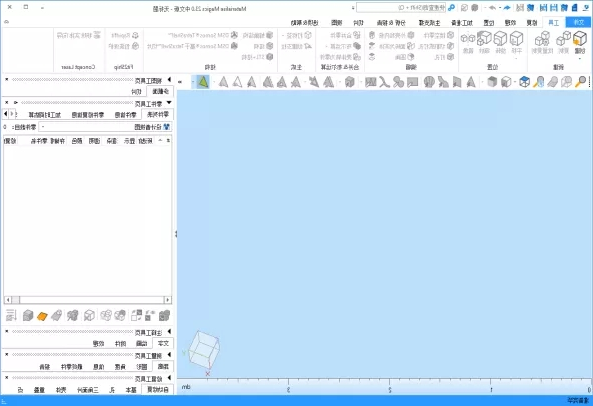Open the 选项 & 帮助 ribbon tab
Viewport: 593px width, 406px height.
click(304, 23)
